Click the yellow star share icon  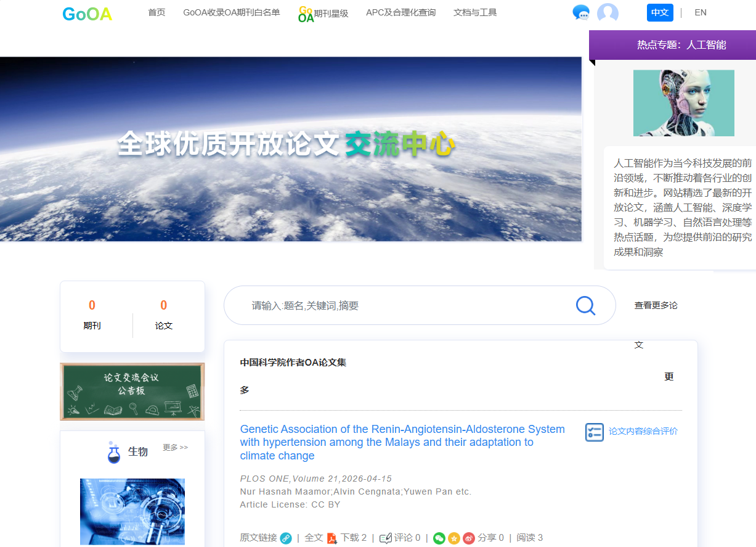tap(454, 538)
